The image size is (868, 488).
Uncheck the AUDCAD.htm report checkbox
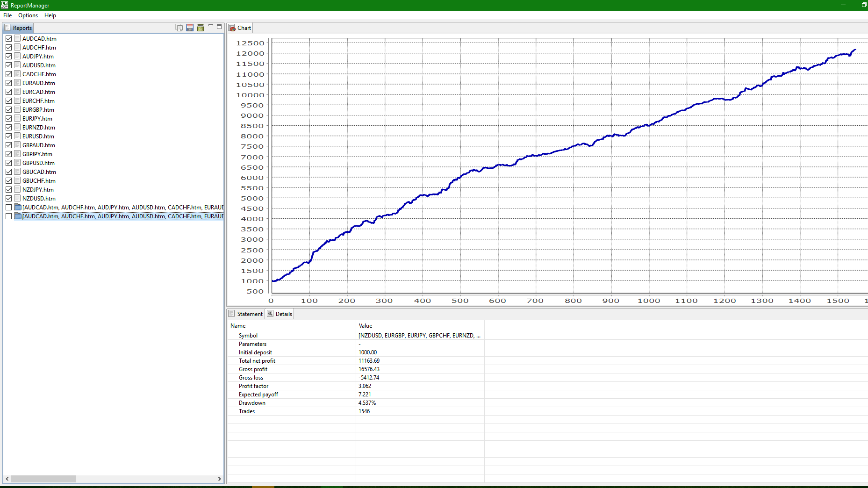pyautogui.click(x=9, y=39)
